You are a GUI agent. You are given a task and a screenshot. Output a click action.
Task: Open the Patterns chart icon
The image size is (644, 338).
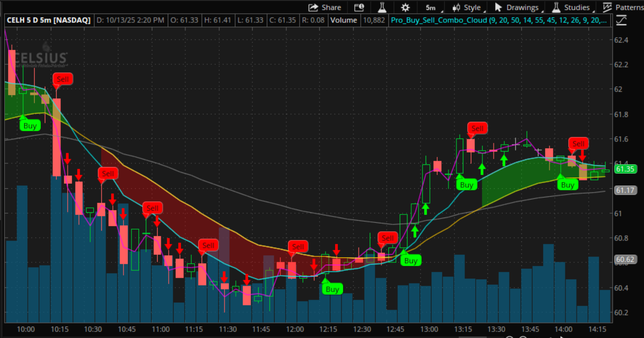click(608, 8)
